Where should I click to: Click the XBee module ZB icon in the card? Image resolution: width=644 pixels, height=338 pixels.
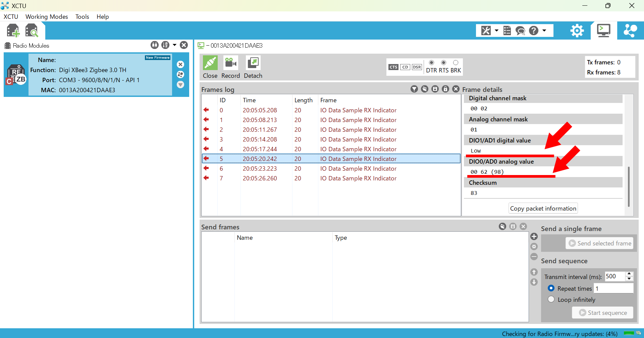click(x=16, y=75)
